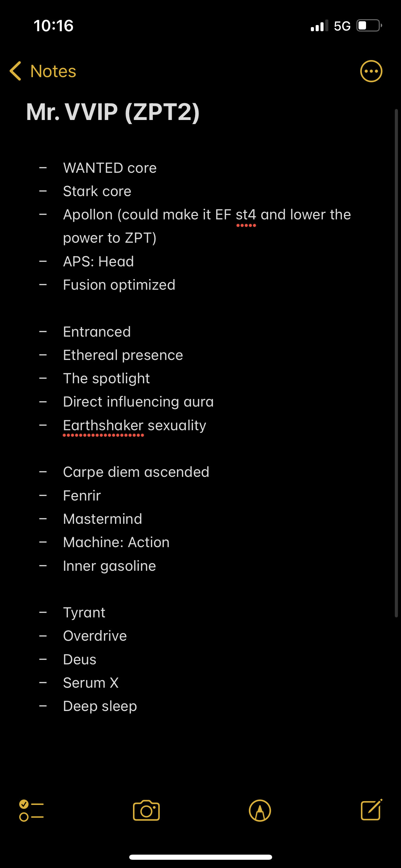Tap the battery status indicator
Screen dimensions: 401x868
pyautogui.click(x=369, y=26)
